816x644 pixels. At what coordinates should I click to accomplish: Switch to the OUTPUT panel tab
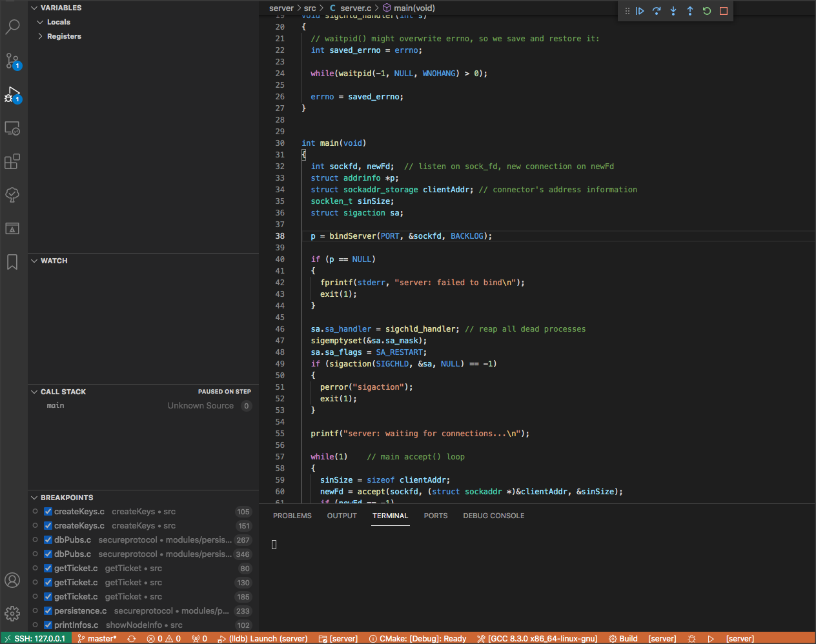pos(342,516)
